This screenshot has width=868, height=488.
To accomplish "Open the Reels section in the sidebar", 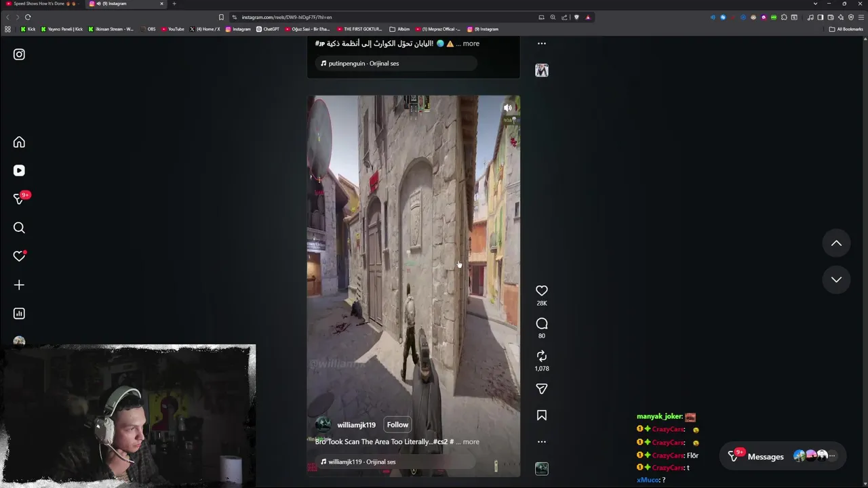I will click(x=19, y=171).
